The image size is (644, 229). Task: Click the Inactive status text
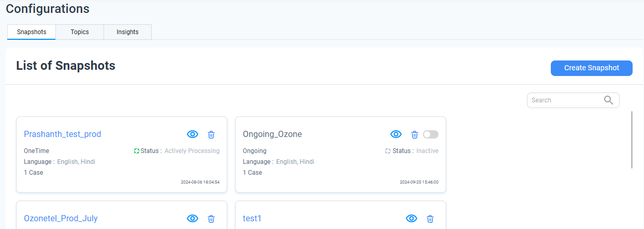(x=428, y=151)
